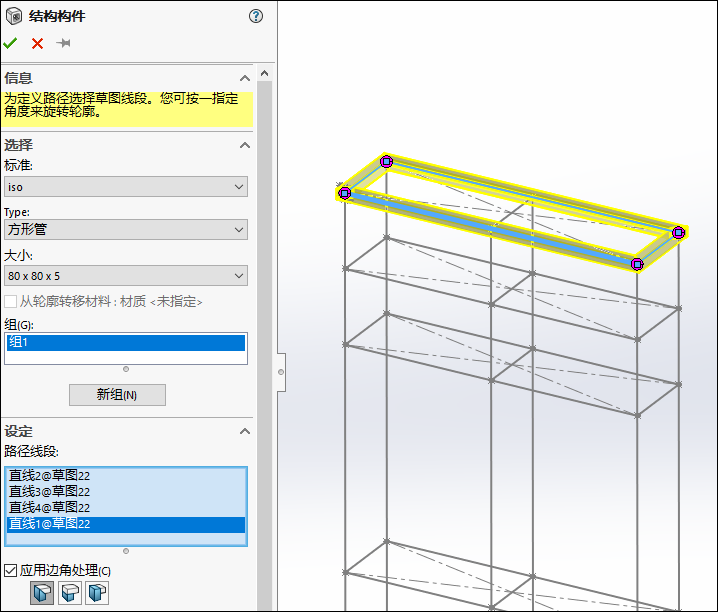Select 直线4@草图22 path segment

tap(126, 508)
